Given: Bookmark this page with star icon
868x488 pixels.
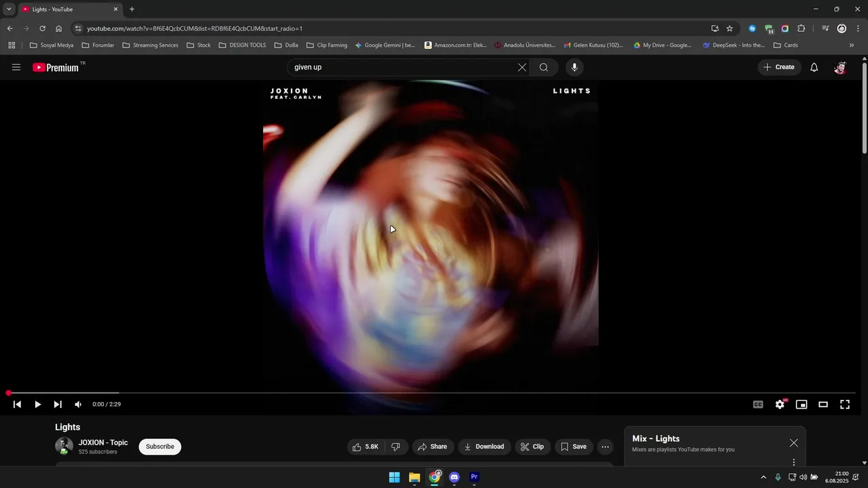Looking at the screenshot, I should [730, 28].
